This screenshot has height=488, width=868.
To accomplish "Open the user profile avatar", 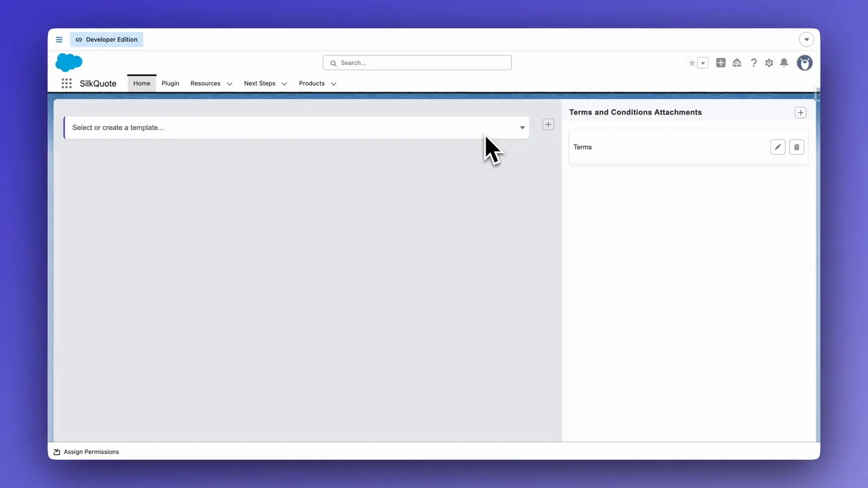I will [x=804, y=63].
